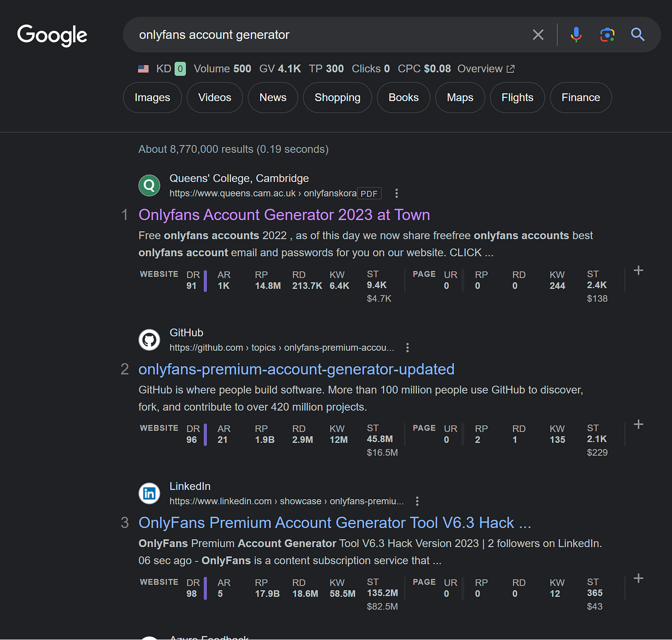Viewport: 672px width, 640px height.
Task: Switch to Flights tab
Action: 517,98
